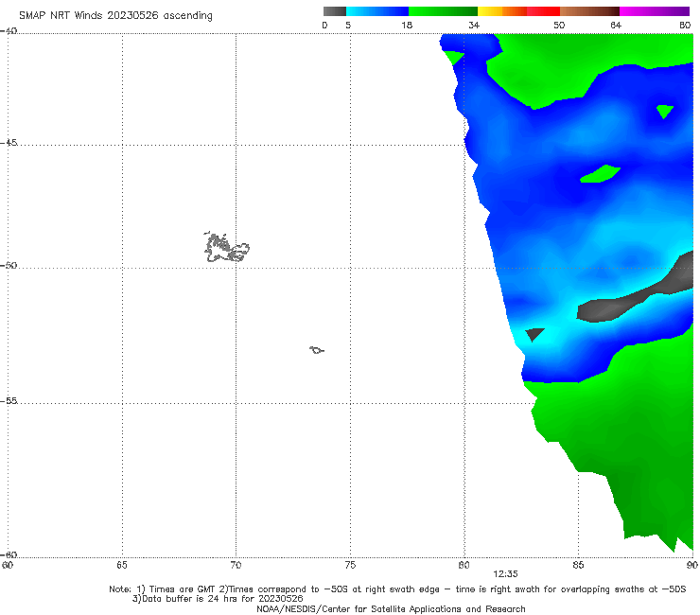Click the longitude label '70'

tap(236, 565)
